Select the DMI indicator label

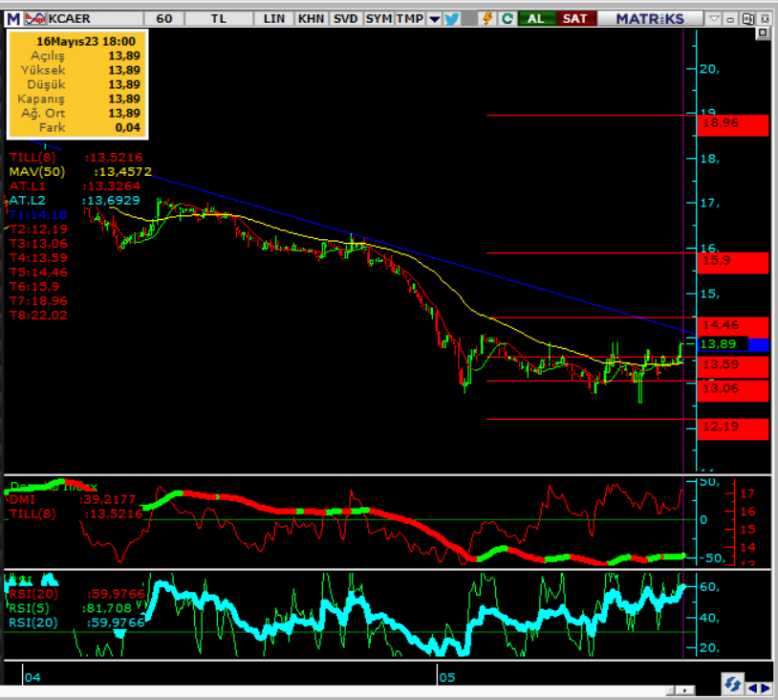pyautogui.click(x=22, y=499)
